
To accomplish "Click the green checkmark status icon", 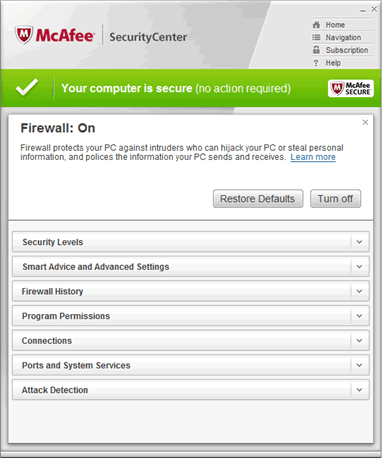I will [27, 87].
